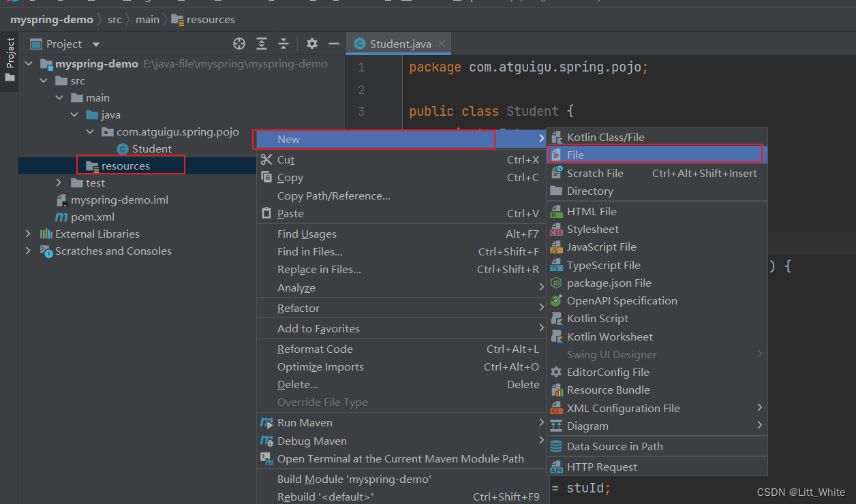Select Scratch File in New submenu
This screenshot has height=504, width=856.
coord(658,174)
